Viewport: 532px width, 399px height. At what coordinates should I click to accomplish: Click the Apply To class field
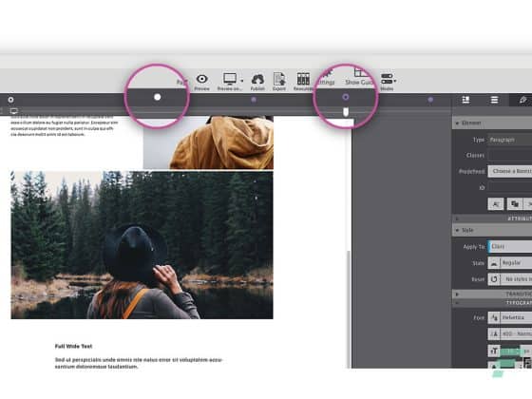(510, 247)
